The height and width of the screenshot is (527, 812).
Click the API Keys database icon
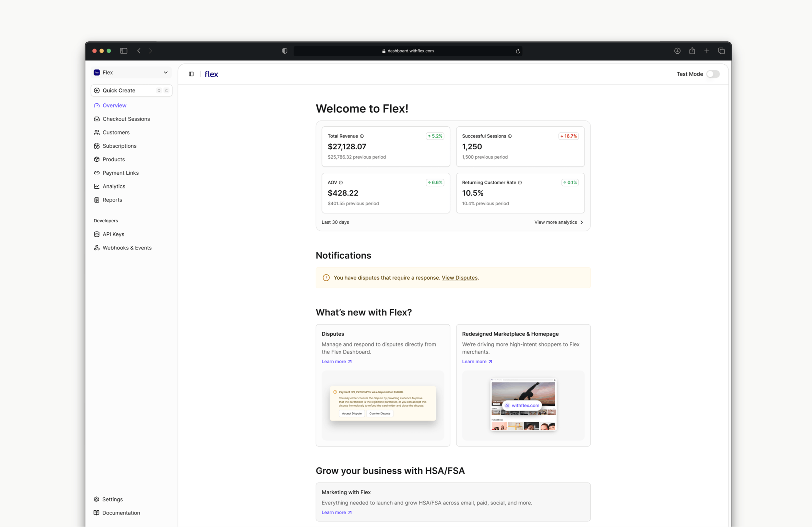97,234
